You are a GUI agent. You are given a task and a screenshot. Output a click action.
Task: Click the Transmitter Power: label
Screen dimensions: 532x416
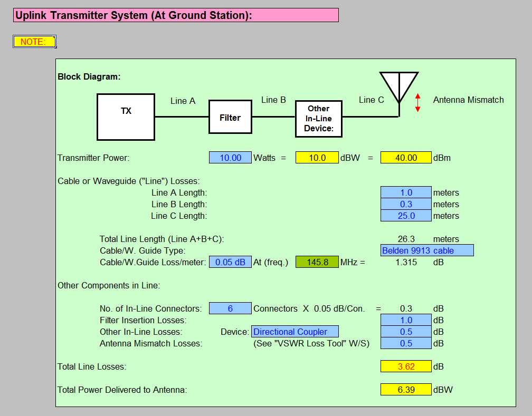93,158
